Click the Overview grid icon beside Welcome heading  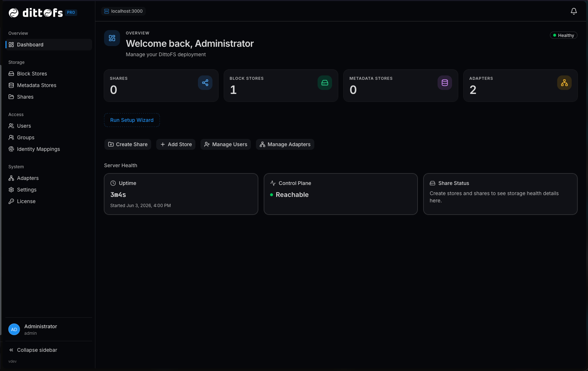(112, 38)
